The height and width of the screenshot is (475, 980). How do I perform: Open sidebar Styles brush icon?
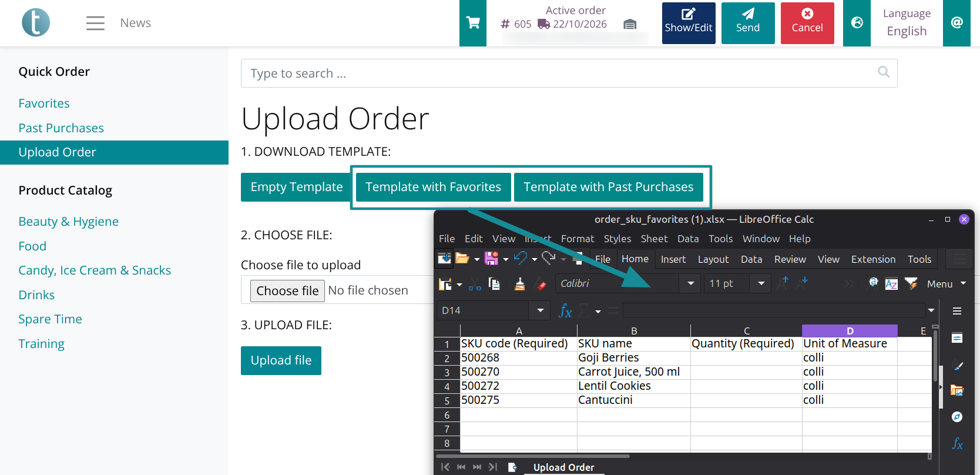click(x=957, y=365)
